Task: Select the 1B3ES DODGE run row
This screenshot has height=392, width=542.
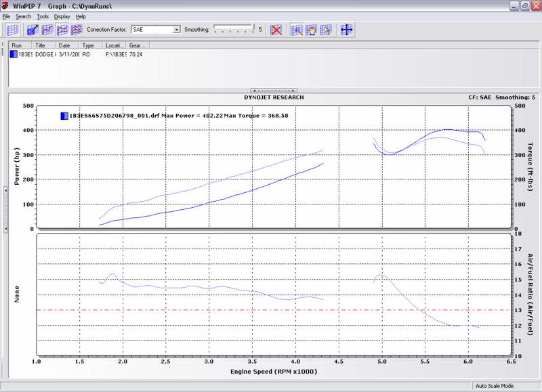Action: click(x=41, y=54)
